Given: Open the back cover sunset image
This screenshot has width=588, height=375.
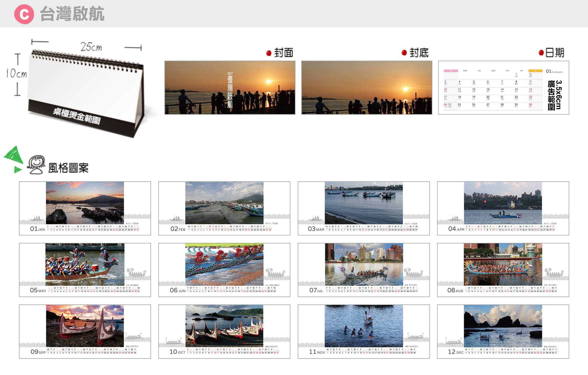Looking at the screenshot, I should 367,88.
